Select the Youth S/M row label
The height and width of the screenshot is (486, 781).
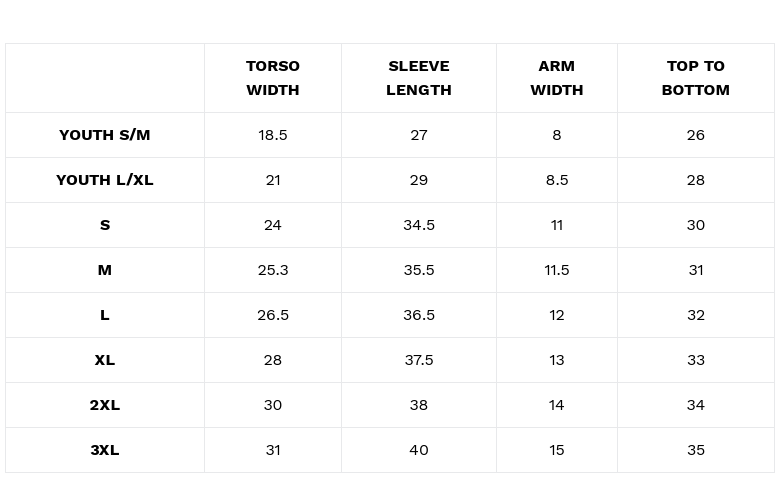click(x=105, y=135)
